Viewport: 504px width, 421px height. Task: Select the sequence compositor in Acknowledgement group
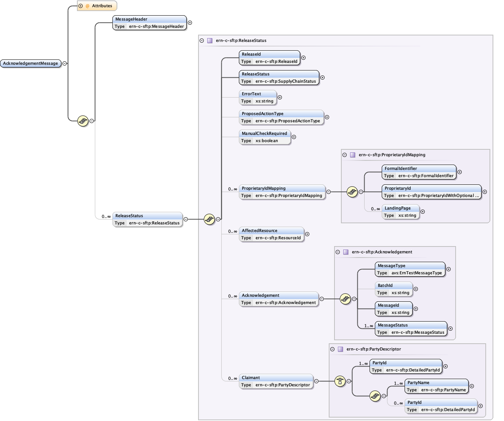345,299
